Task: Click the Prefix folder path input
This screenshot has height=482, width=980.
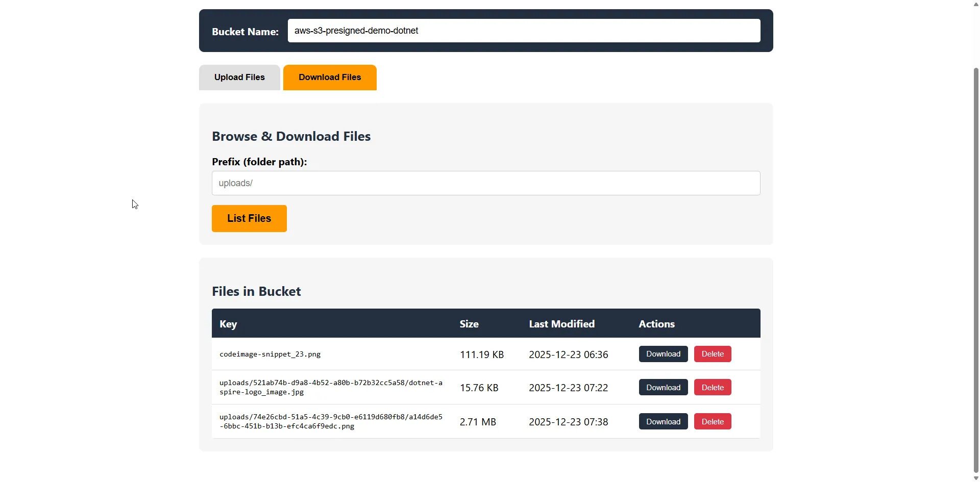Action: tap(485, 183)
